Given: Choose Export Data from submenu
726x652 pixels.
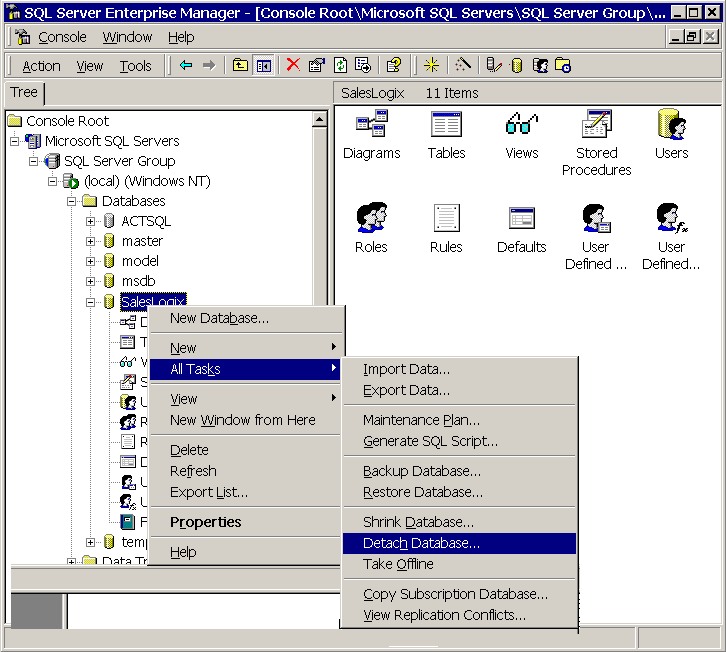Looking at the screenshot, I should (459, 390).
